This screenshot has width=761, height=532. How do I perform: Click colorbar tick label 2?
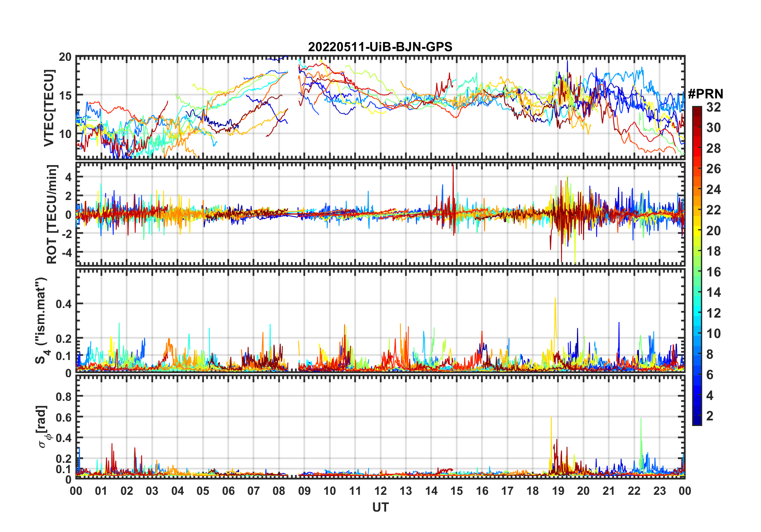pos(710,416)
